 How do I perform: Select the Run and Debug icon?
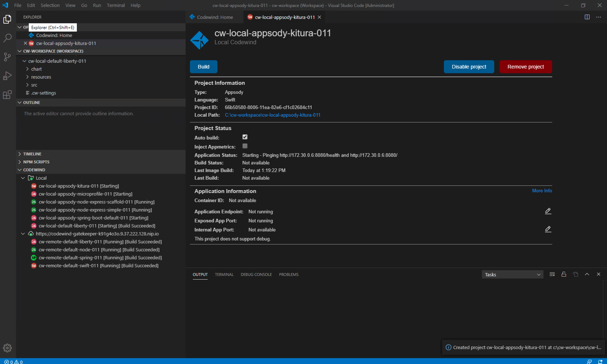click(x=7, y=76)
